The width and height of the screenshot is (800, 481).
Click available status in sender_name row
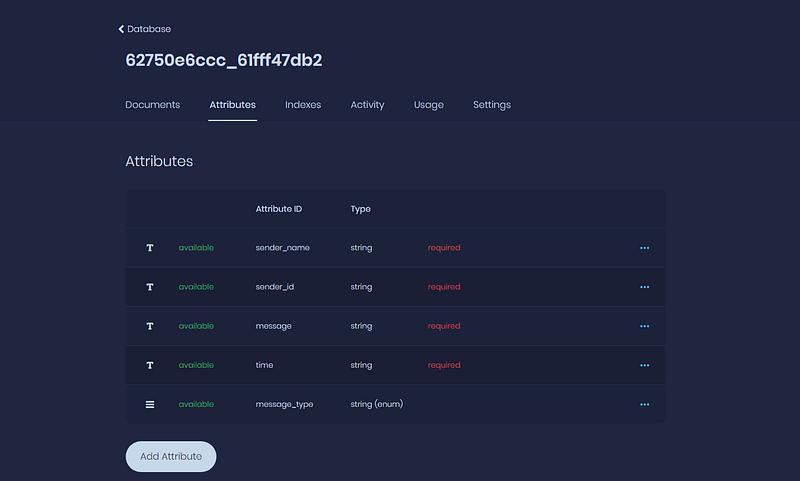click(196, 248)
